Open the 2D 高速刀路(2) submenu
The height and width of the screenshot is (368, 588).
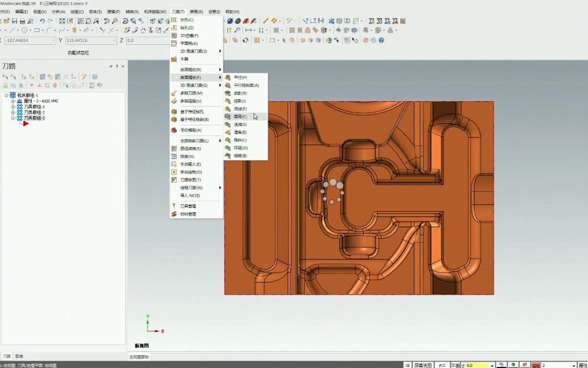[197, 51]
